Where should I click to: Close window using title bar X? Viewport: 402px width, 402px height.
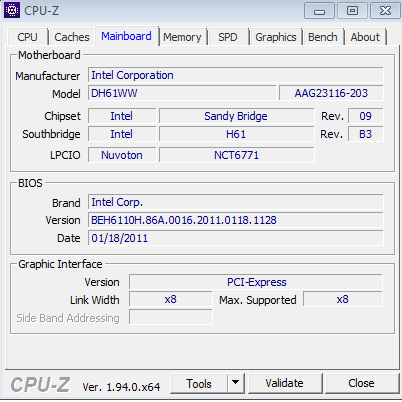(x=385, y=11)
